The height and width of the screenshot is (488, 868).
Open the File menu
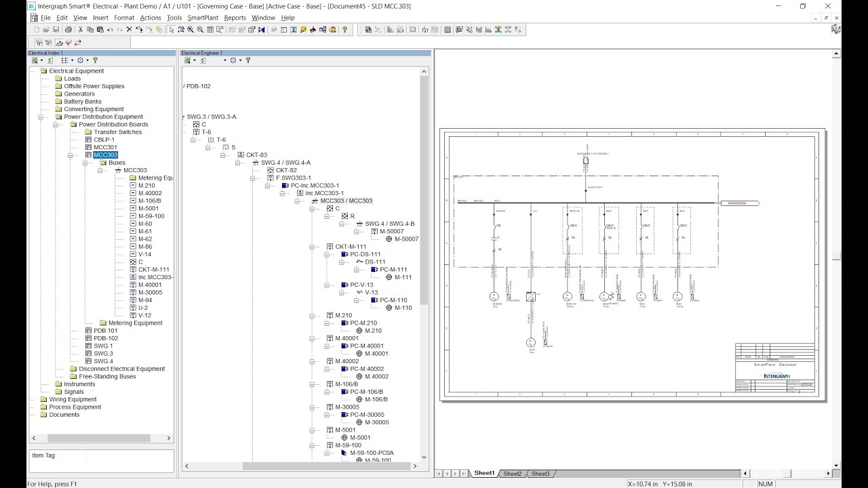(45, 18)
